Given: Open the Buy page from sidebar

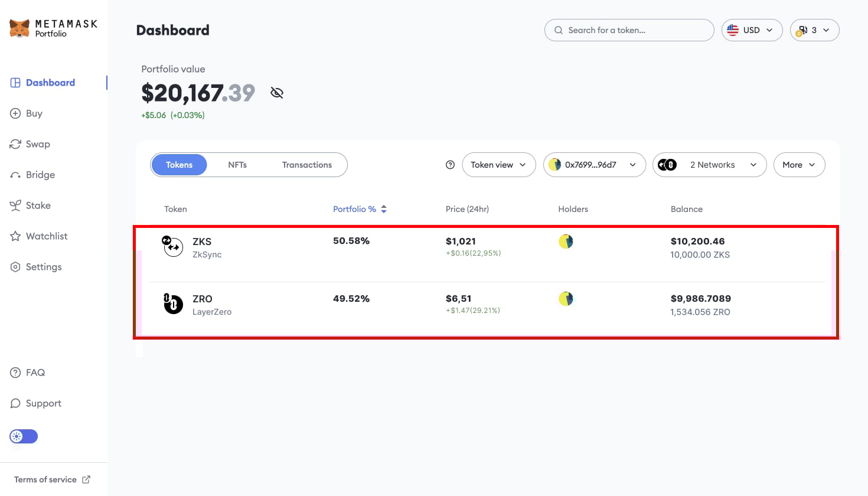Looking at the screenshot, I should tap(34, 113).
